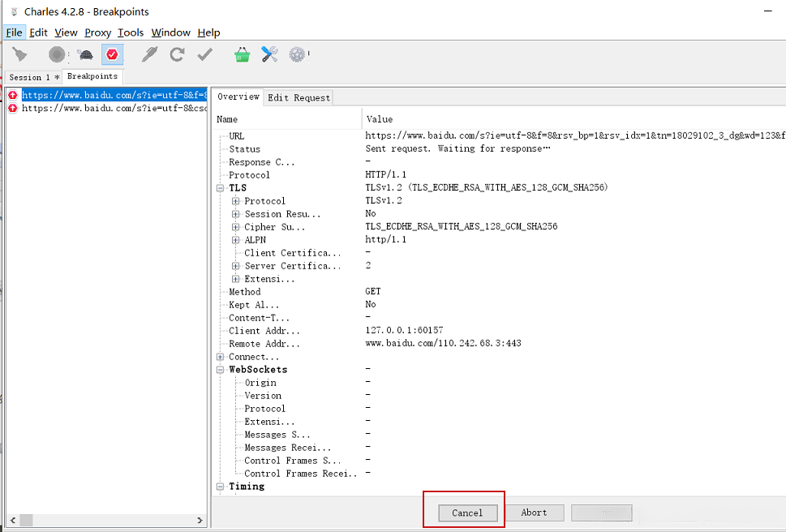Image resolution: width=786 pixels, height=532 pixels.
Task: Open the View menu
Action: [x=66, y=32]
